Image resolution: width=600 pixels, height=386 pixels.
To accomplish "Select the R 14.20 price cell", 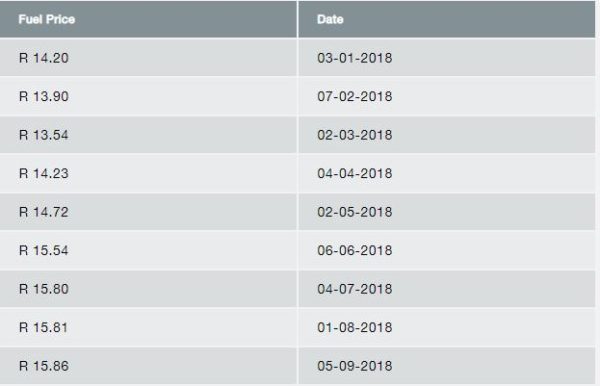I will [148, 58].
